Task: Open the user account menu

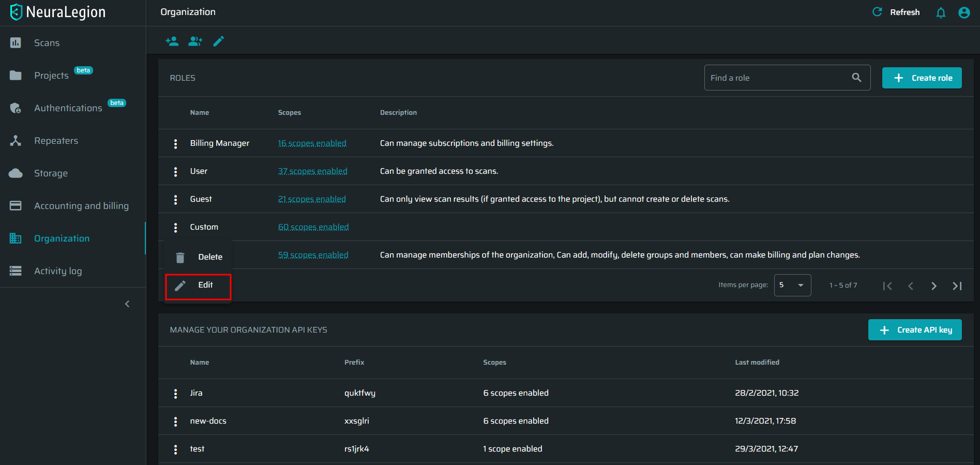Action: [964, 12]
